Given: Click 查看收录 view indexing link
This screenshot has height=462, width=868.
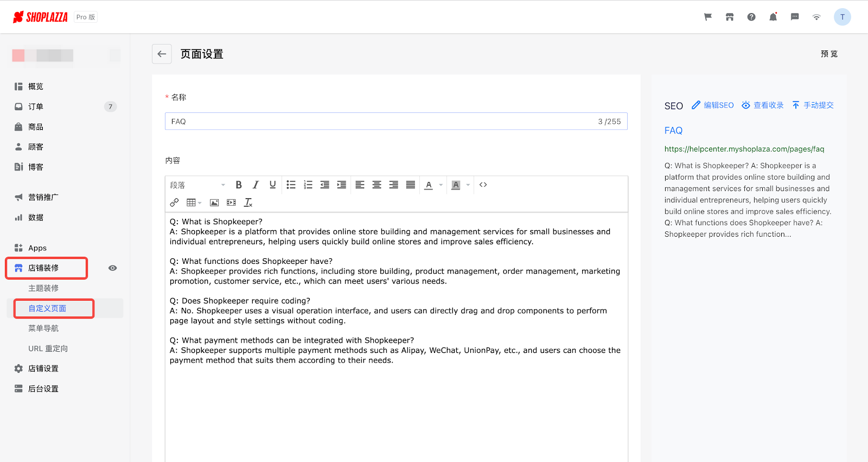Looking at the screenshot, I should click(763, 105).
